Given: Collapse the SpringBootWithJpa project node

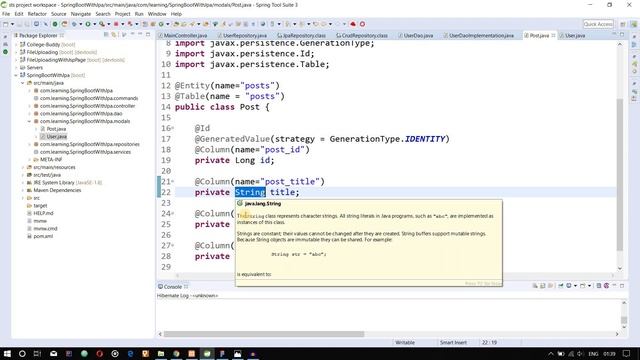Looking at the screenshot, I should [x=16, y=75].
